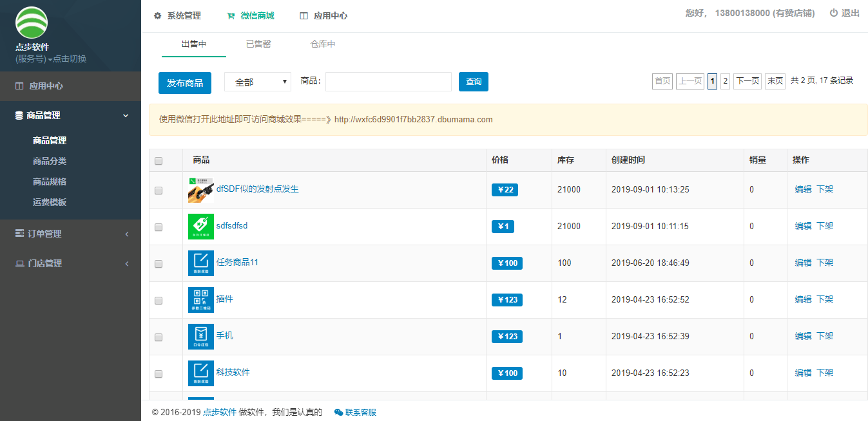This screenshot has width=868, height=421.
Task: Click the 任务商品11 product image icon
Action: (x=200, y=263)
